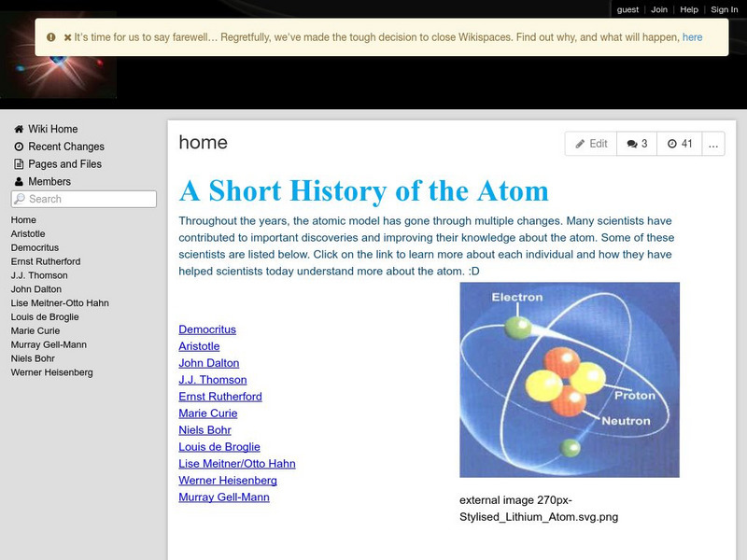Click the document icon beside Pages and Files

[19, 164]
